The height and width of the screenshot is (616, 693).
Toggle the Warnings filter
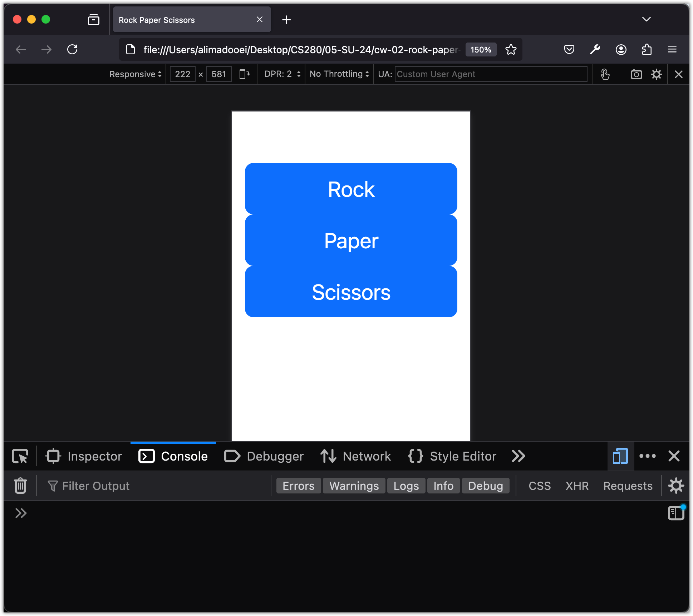tap(354, 486)
